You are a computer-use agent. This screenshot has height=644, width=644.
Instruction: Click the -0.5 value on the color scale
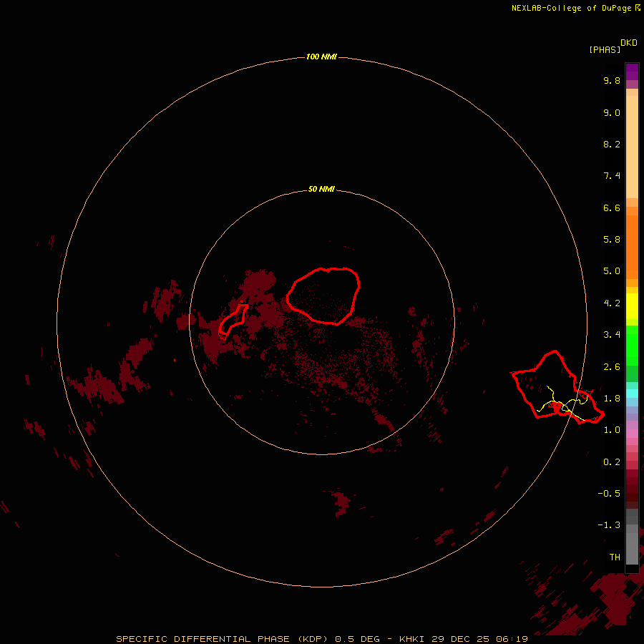(x=609, y=494)
